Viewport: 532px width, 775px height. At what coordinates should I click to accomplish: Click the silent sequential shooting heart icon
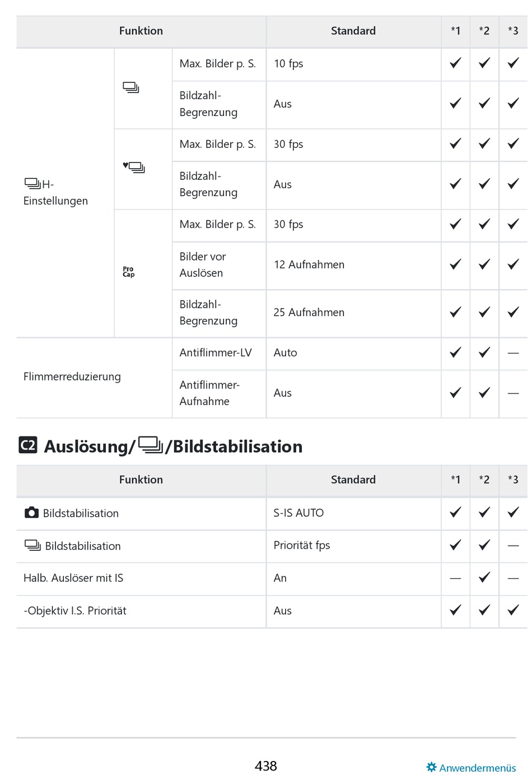click(134, 167)
